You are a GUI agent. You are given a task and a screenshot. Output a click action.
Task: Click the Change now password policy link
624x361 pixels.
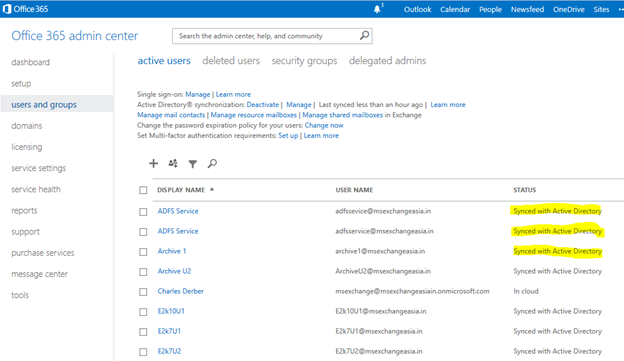pos(324,125)
